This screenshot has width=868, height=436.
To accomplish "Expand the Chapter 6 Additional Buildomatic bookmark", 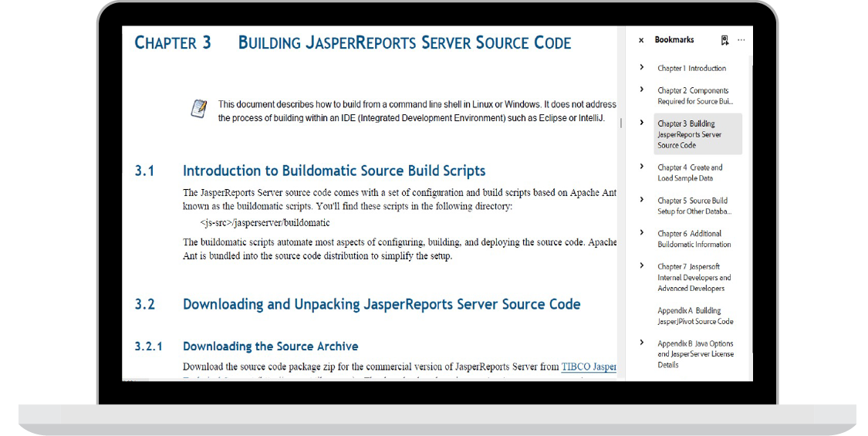I will tap(642, 233).
